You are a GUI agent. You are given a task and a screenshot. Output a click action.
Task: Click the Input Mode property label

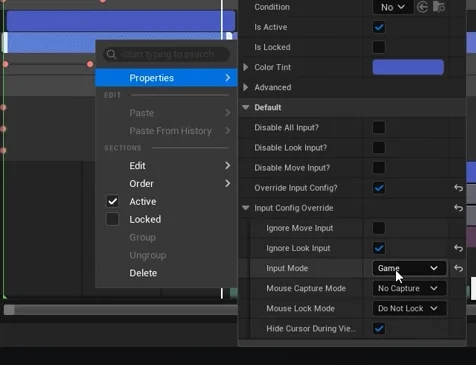[x=287, y=268]
